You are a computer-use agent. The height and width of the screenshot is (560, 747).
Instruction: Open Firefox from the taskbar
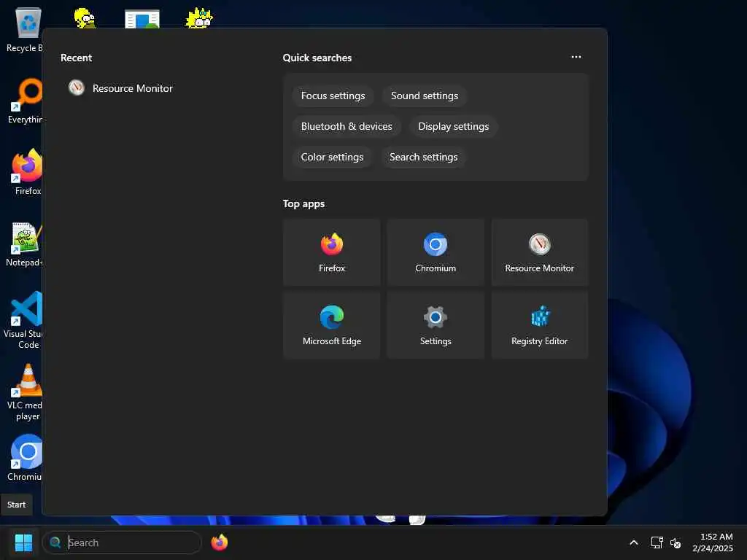point(219,542)
